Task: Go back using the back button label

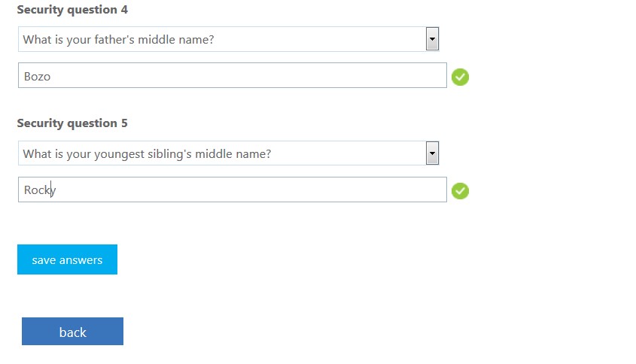Action: [x=73, y=332]
